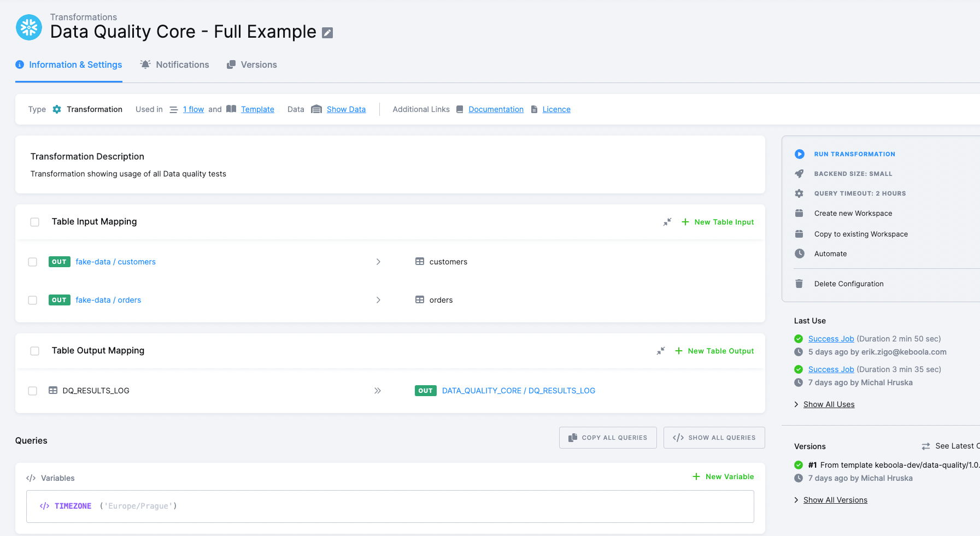Check the DQ_RESULTS_LOG output row
Screen dimensions: 980x536
click(32, 391)
